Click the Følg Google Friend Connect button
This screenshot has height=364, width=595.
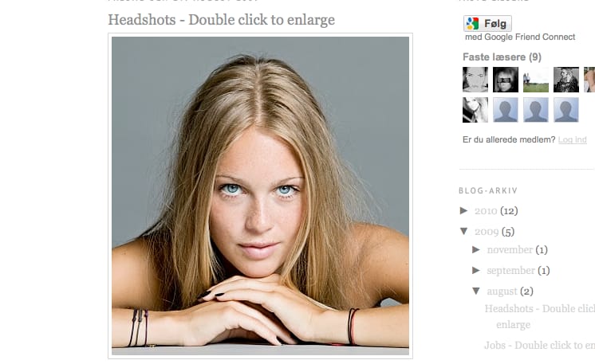[487, 23]
